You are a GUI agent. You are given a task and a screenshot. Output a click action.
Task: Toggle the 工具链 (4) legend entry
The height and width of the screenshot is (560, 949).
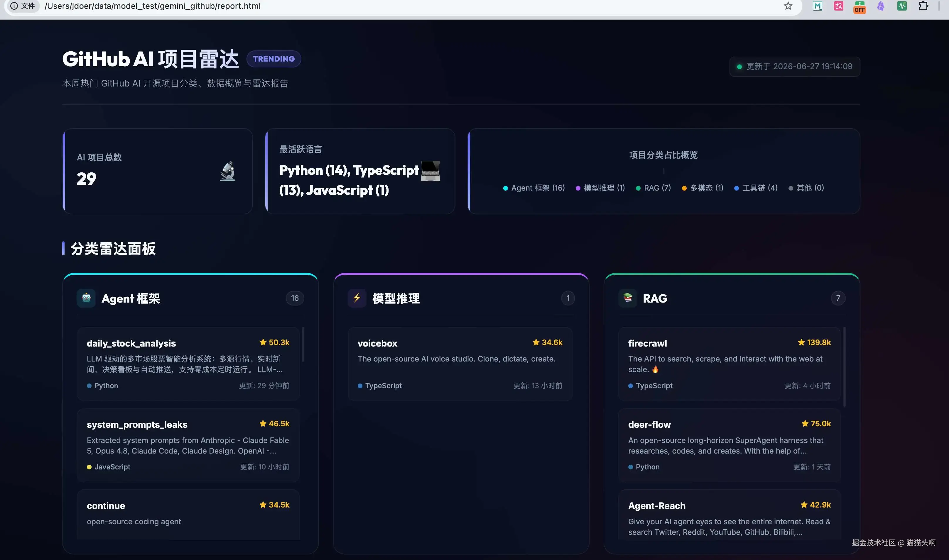(756, 188)
